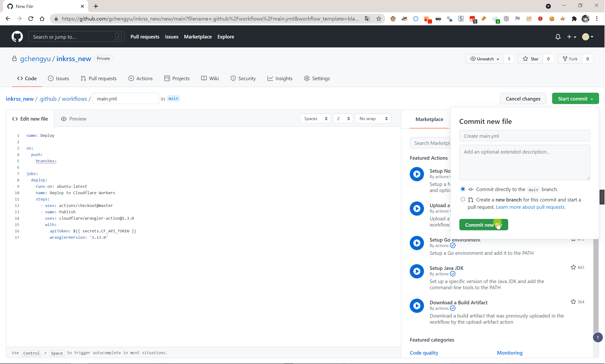This screenshot has height=364, width=605.
Task: Open the Actions repository tab
Action: pos(140,79)
